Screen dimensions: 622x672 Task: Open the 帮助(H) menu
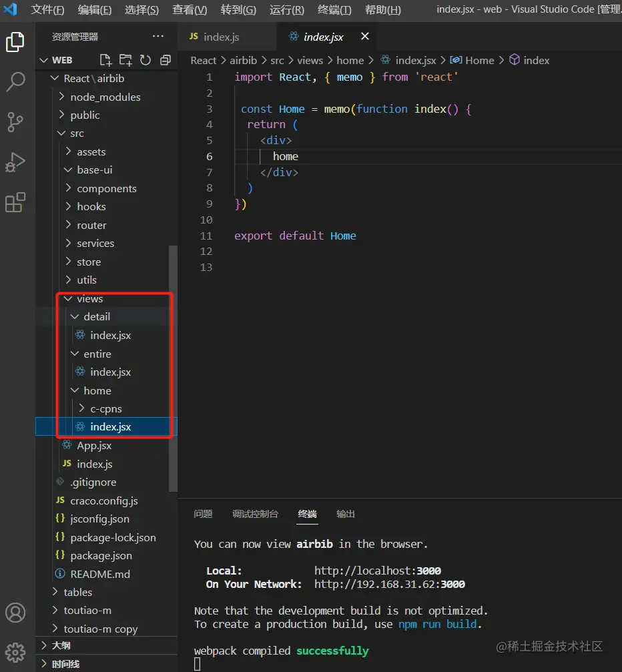tap(383, 9)
